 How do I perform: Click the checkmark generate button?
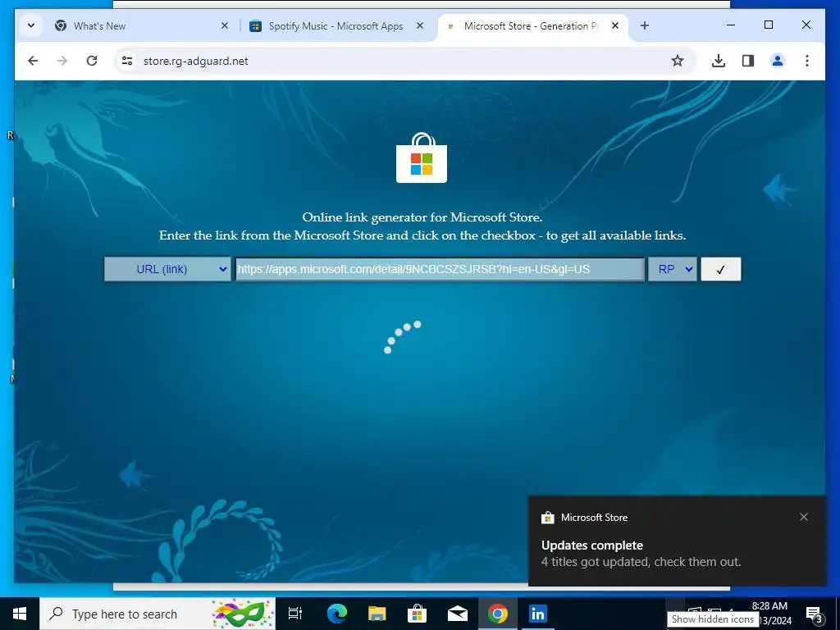pos(720,269)
